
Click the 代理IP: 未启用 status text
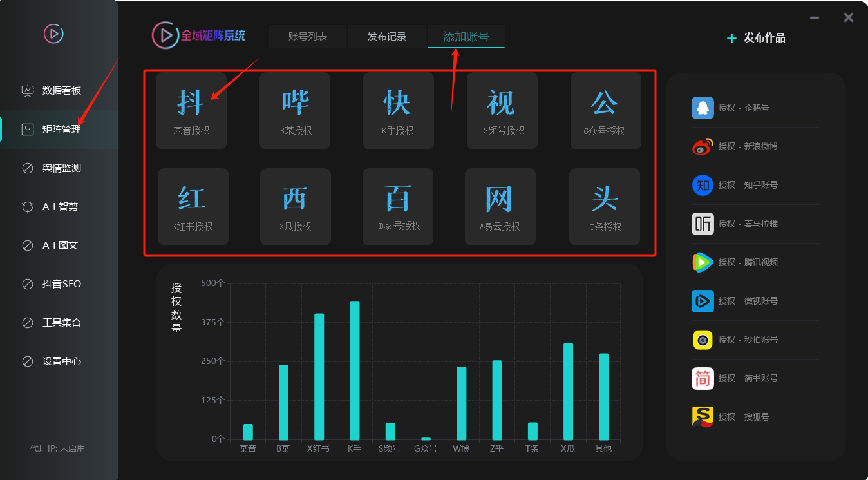(x=57, y=448)
